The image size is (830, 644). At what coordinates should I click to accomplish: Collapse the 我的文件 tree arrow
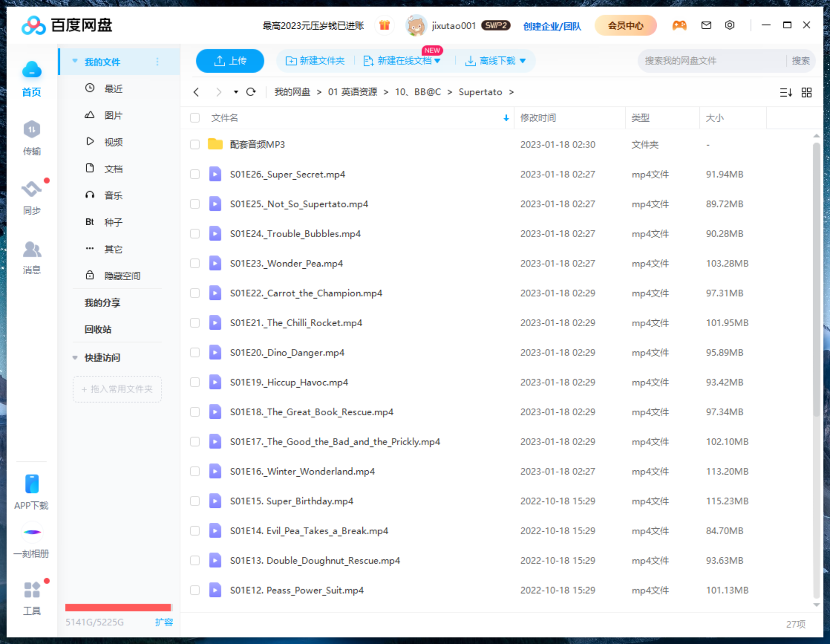(75, 61)
